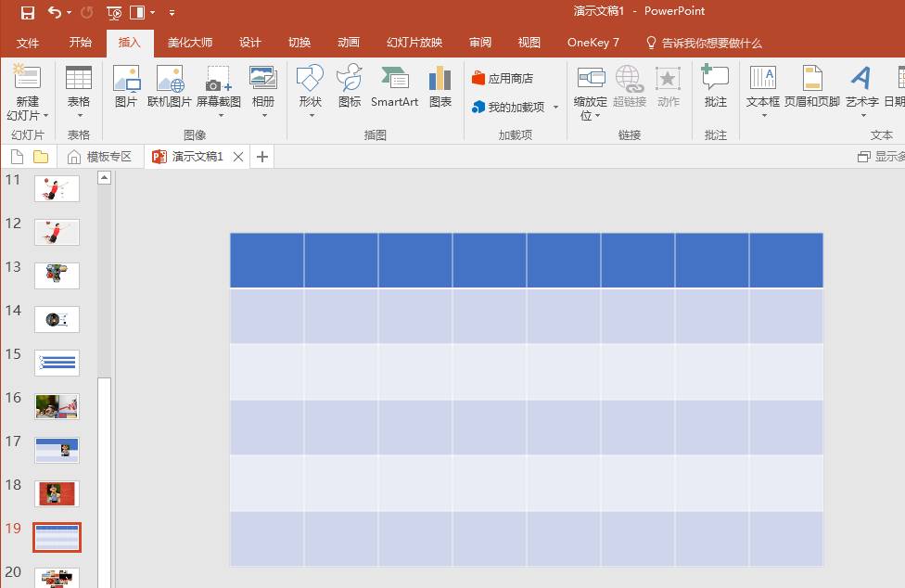Expand the 形状 shapes dropdown
Viewport: 905px width, 588px height.
point(311,115)
